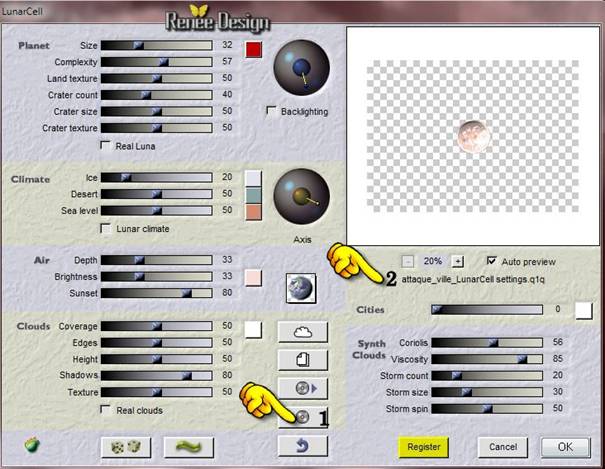The image size is (605, 469).
Task: Click the copy pages icon button
Action: [303, 360]
